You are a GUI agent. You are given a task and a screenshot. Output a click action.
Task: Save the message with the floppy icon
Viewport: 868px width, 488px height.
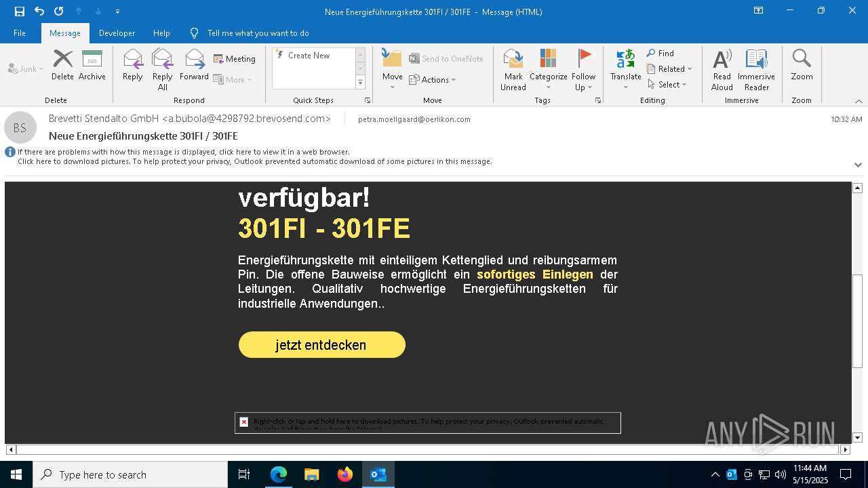20,12
